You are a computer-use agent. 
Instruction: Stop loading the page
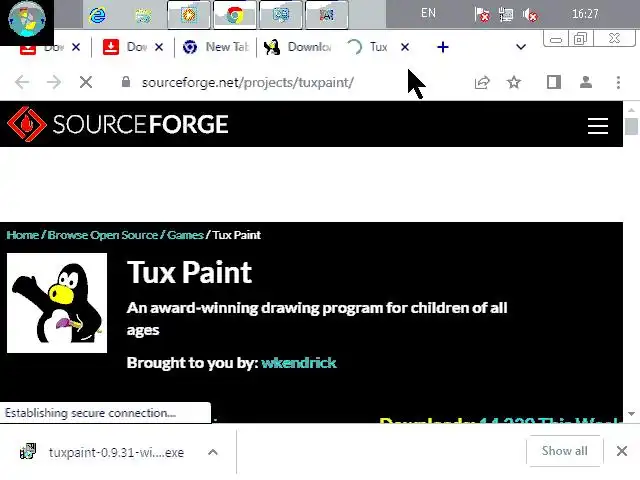(86, 82)
